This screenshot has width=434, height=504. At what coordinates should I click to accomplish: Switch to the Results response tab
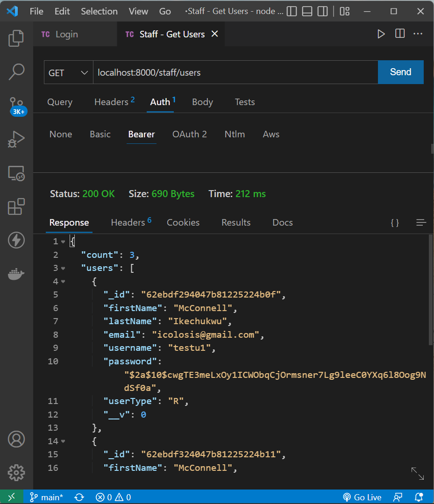pos(235,222)
